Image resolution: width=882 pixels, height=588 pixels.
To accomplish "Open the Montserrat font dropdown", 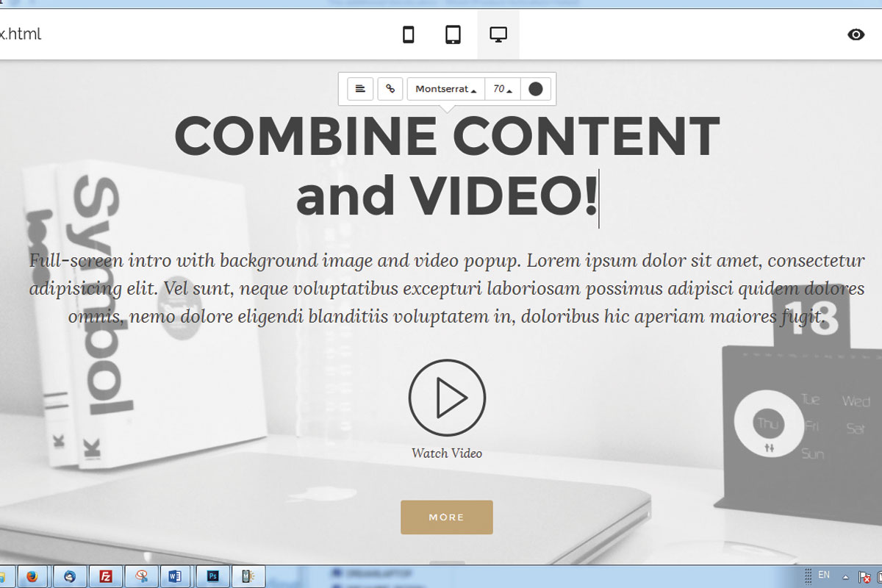I will coord(445,89).
